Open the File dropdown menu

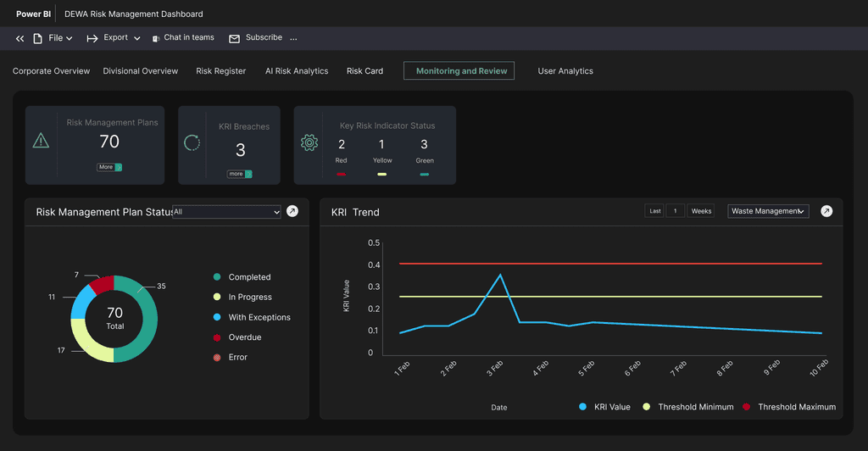coord(60,38)
